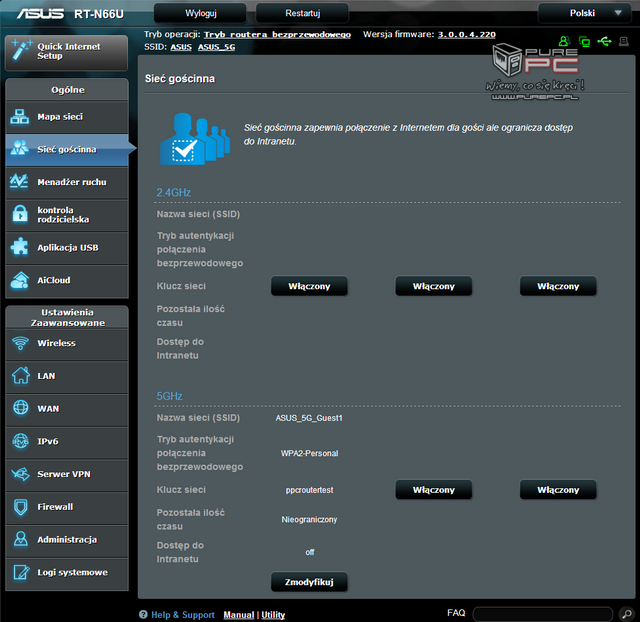The height and width of the screenshot is (622, 640).
Task: Click the green guest network status icon
Action: click(564, 41)
